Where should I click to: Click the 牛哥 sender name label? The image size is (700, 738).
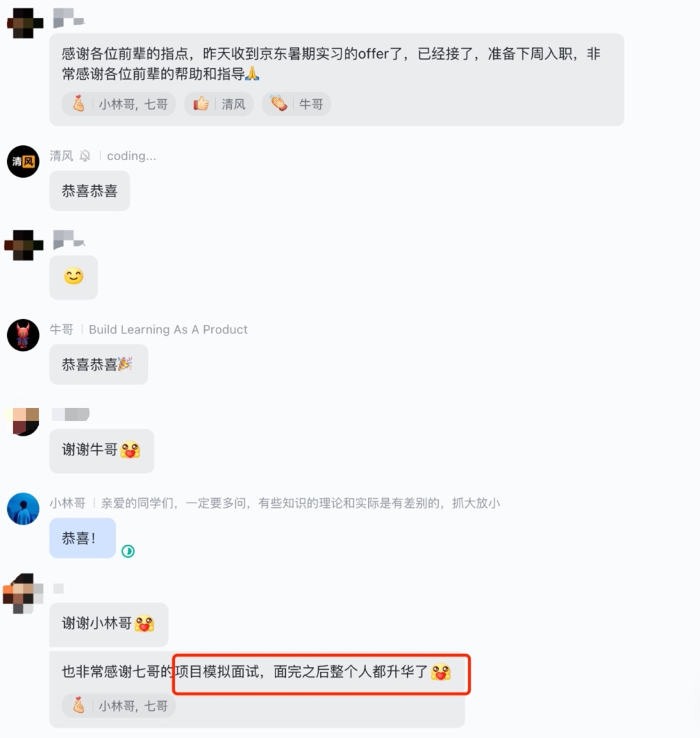pos(62,329)
